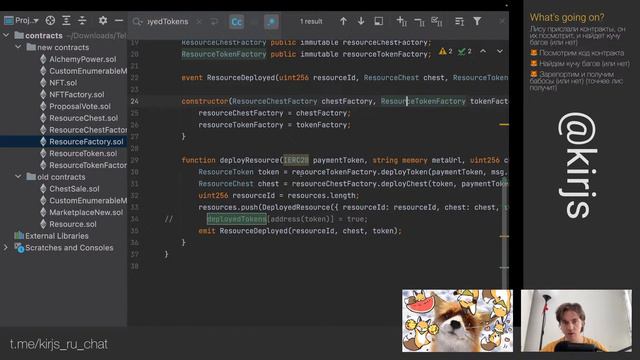Click the yellow warnings indicator
The image size is (640, 360).
(x=445, y=51)
